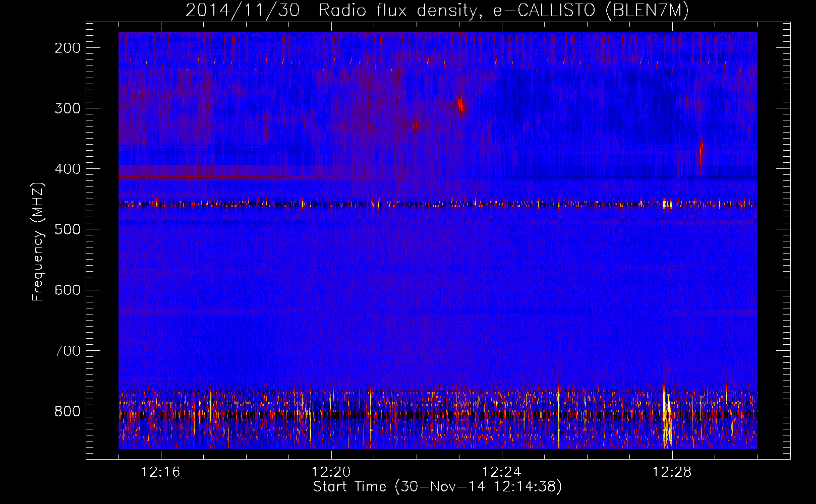Click the 12:16 time tick label

coord(161,472)
